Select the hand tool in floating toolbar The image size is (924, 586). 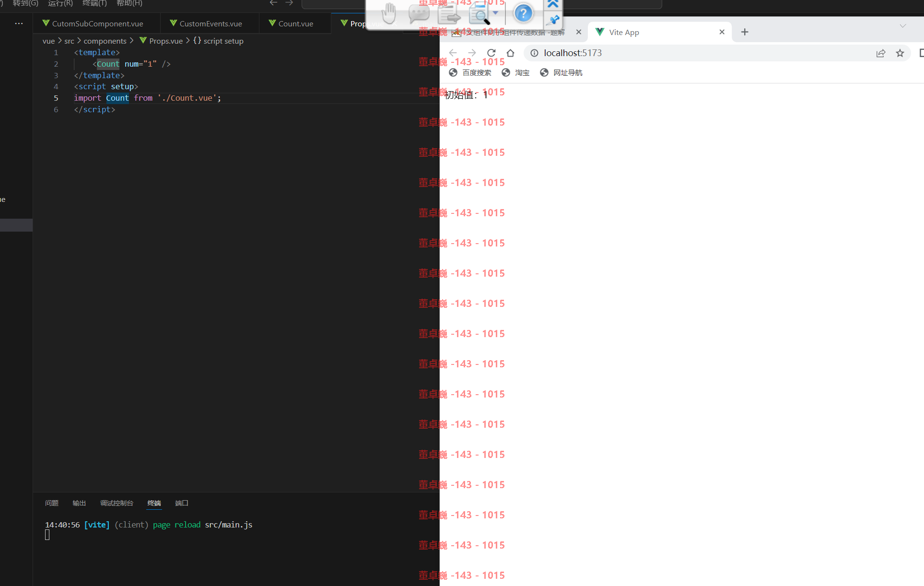click(x=389, y=13)
